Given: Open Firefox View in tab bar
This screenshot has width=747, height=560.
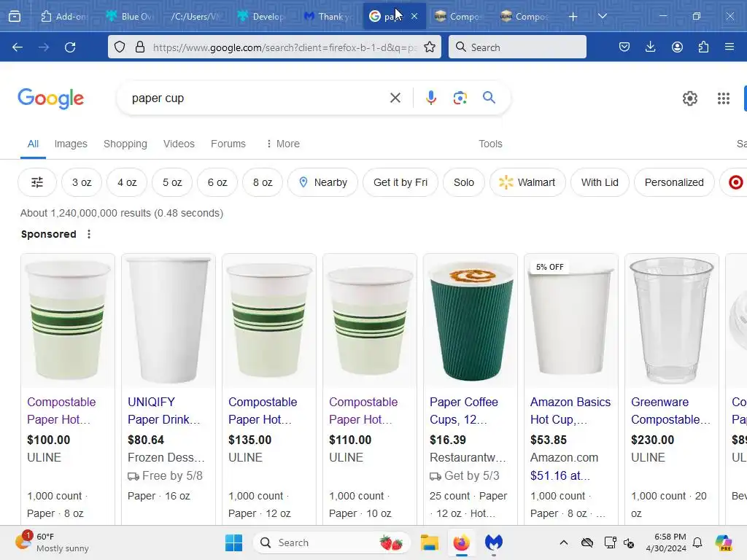Looking at the screenshot, I should coord(15,17).
